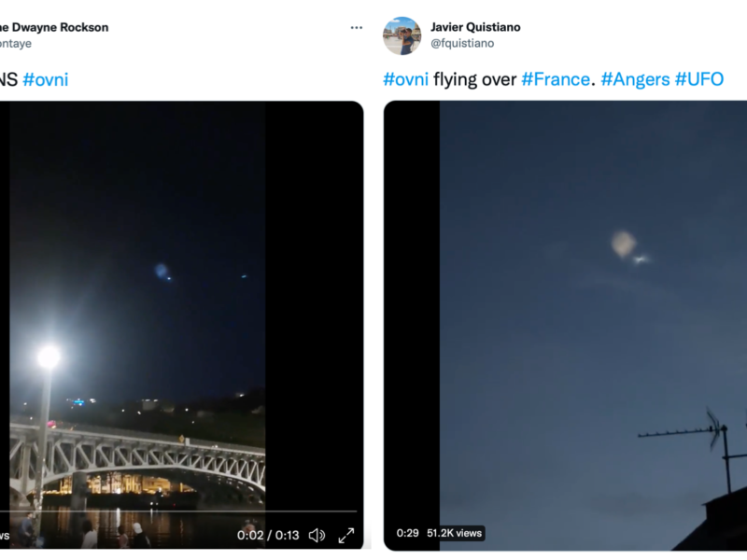
Task: Click the 0:02 / 0:13 time display
Action: click(x=268, y=535)
